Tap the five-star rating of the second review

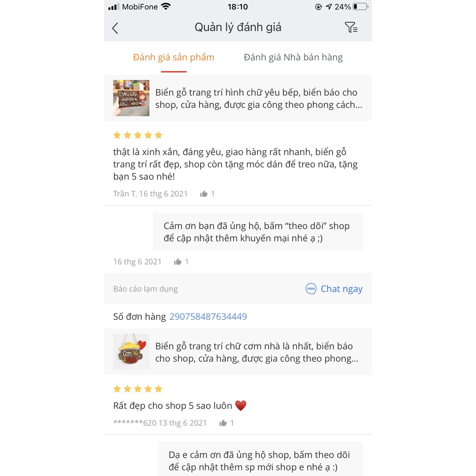click(x=138, y=389)
